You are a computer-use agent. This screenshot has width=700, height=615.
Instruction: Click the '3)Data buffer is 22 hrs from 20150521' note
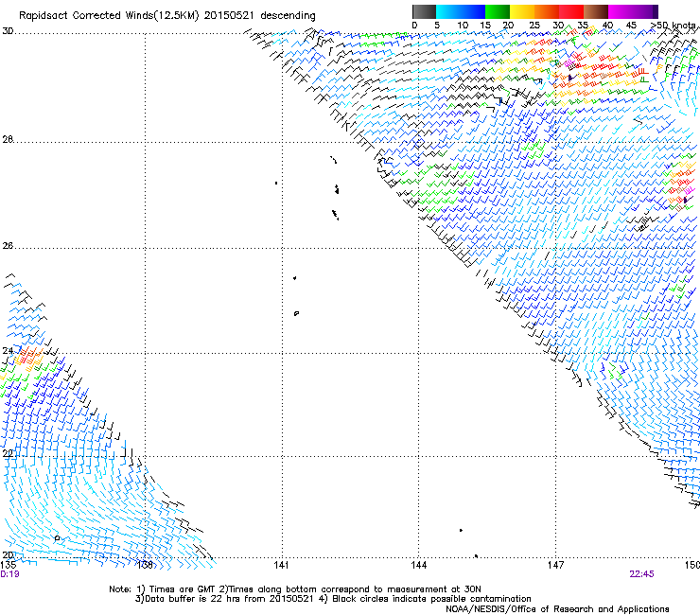point(224,599)
